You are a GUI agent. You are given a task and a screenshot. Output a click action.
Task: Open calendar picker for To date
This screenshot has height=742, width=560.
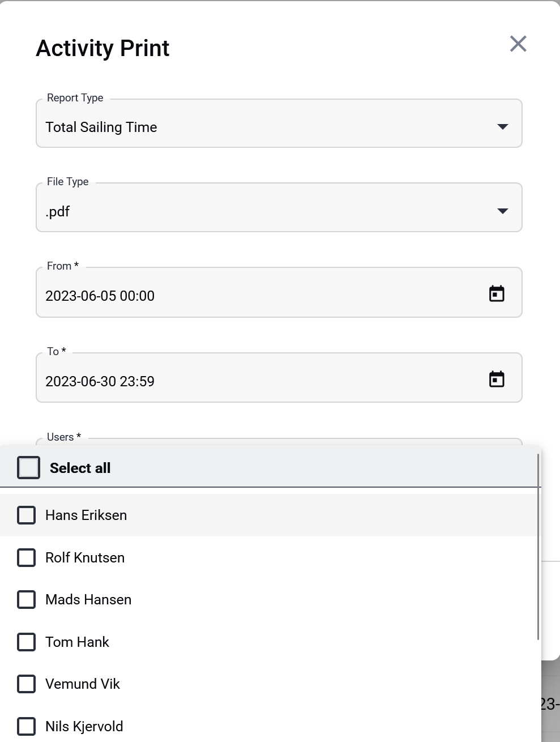[497, 379]
